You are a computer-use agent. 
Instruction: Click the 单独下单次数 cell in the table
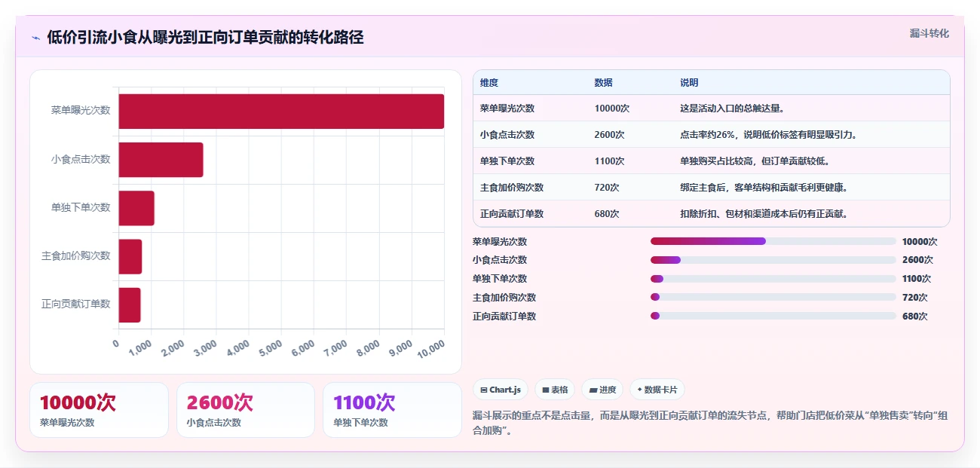tap(507, 161)
